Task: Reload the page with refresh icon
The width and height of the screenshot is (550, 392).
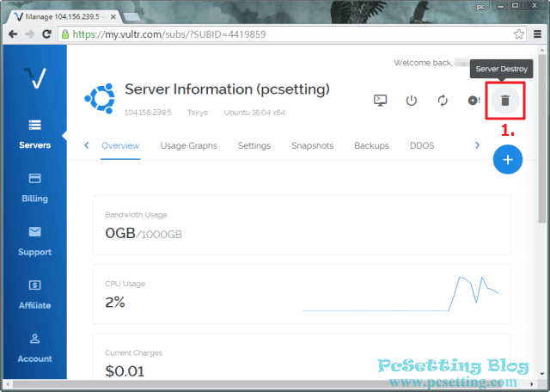Action: pos(46,34)
